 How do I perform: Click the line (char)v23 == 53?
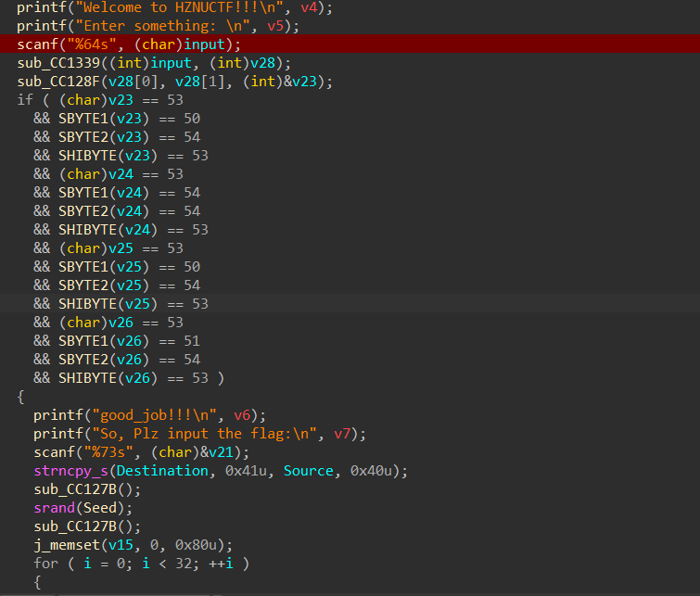(121, 100)
